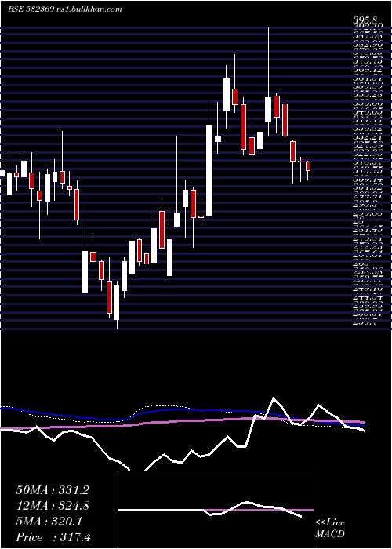Screen dimensions: 392x549
Task: Click inside the MACD inset chart box
Action: 216,510
